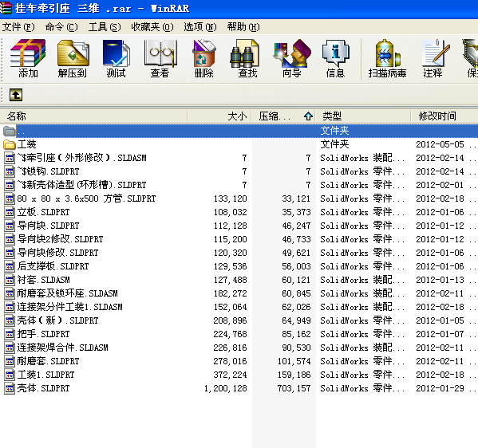The image size is (478, 448).
Task: Click packed size value 703,157
Action: [294, 388]
